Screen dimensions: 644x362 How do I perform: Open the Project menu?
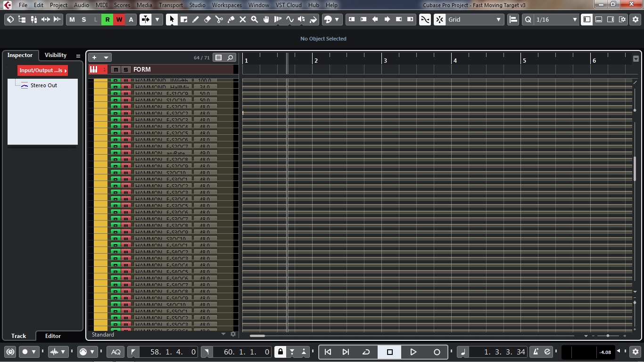coord(58,5)
